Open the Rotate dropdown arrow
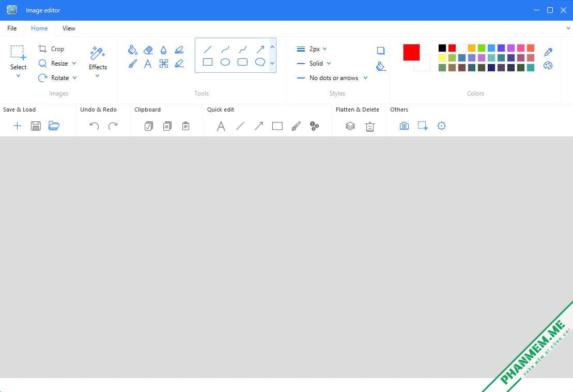573x392 pixels. click(x=74, y=78)
